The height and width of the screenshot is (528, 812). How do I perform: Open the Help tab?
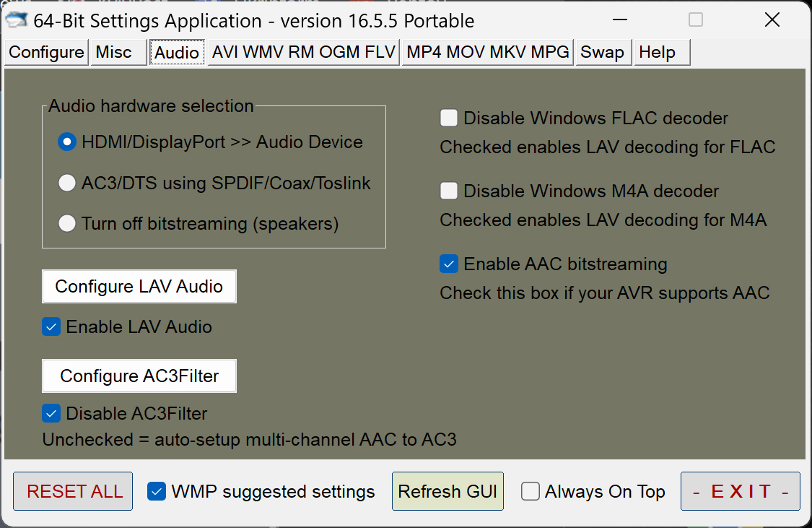tap(657, 53)
